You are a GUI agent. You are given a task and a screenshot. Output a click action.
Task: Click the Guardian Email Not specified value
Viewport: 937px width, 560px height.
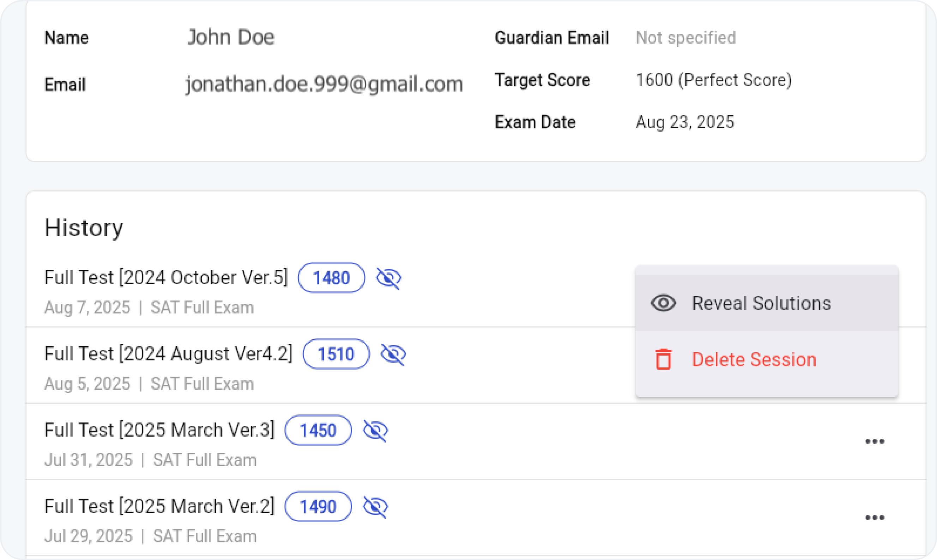click(685, 38)
